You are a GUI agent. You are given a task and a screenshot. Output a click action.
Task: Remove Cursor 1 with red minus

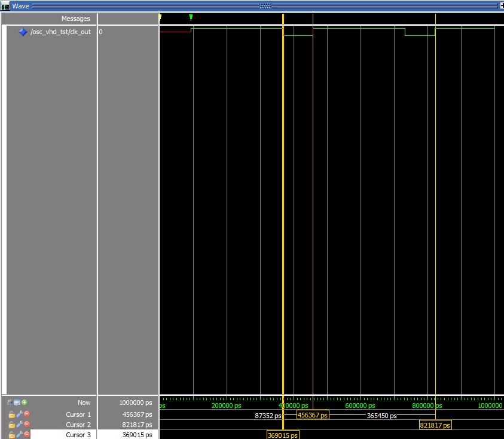tap(27, 414)
